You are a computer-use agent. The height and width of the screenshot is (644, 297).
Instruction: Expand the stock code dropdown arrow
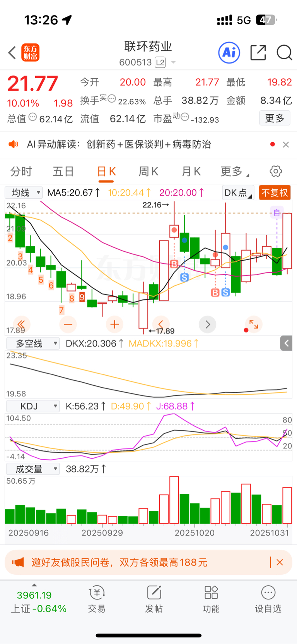click(173, 62)
